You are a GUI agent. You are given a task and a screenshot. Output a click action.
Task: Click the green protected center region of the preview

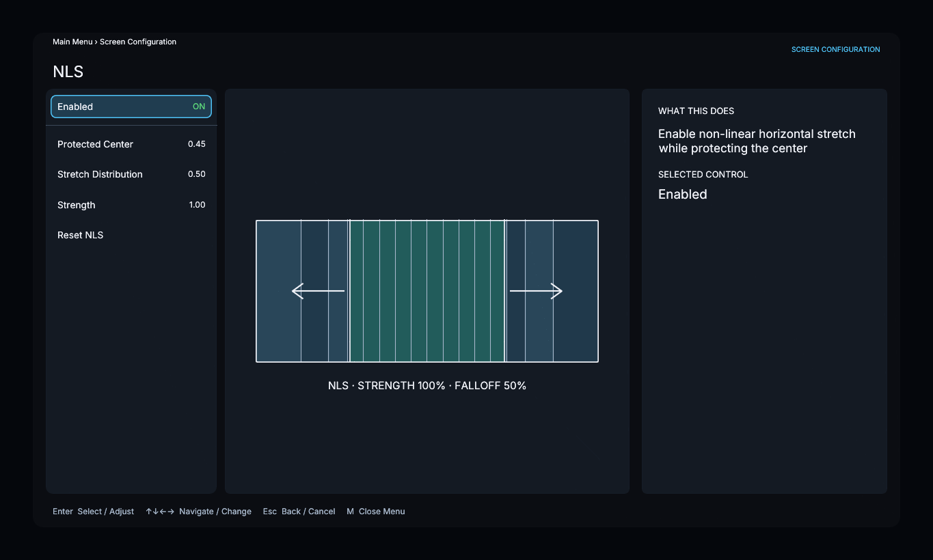point(427,291)
